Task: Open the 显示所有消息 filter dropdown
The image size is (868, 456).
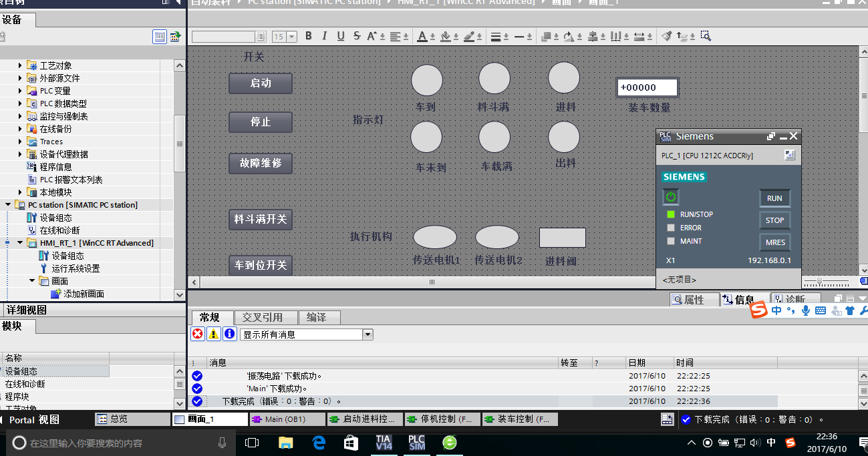Action: pyautogui.click(x=368, y=334)
